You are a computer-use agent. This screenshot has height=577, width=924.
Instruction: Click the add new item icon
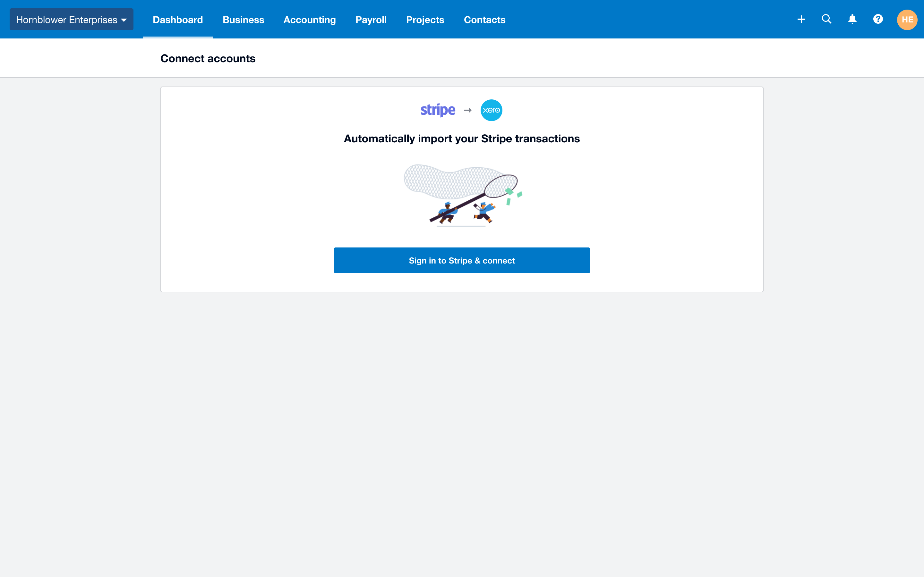point(801,19)
